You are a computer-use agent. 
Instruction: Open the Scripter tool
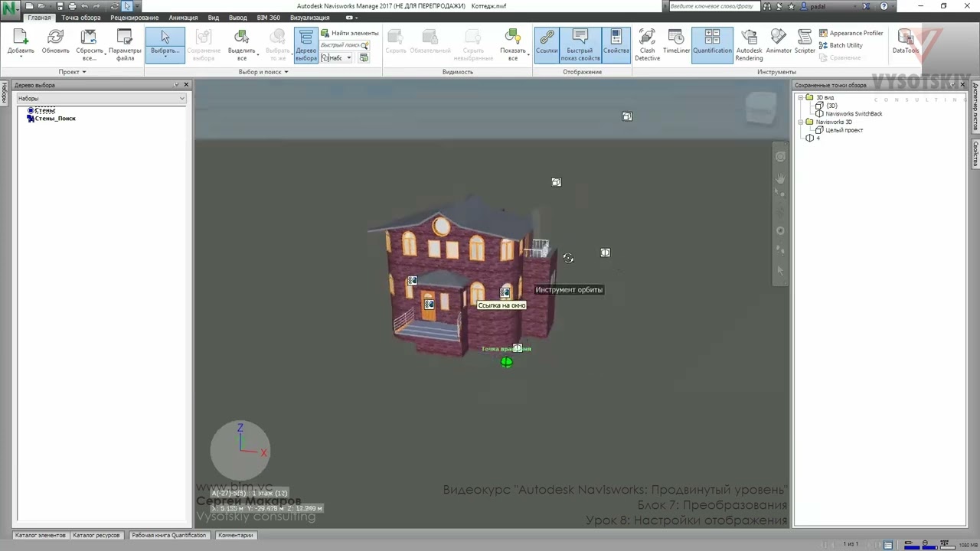click(x=805, y=42)
